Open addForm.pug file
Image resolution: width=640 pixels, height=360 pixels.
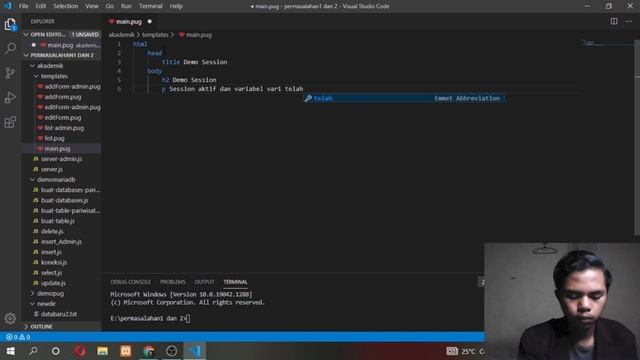[x=63, y=97]
